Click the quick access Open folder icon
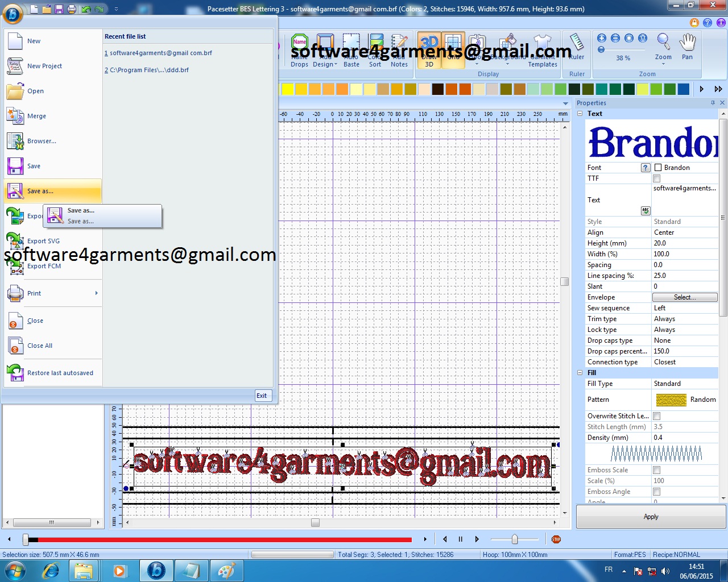 [x=47, y=9]
